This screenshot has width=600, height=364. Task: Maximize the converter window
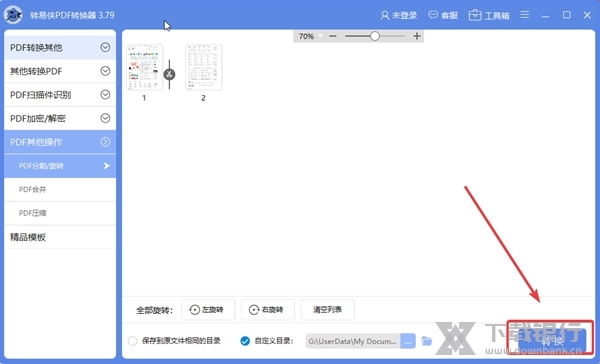coord(567,15)
